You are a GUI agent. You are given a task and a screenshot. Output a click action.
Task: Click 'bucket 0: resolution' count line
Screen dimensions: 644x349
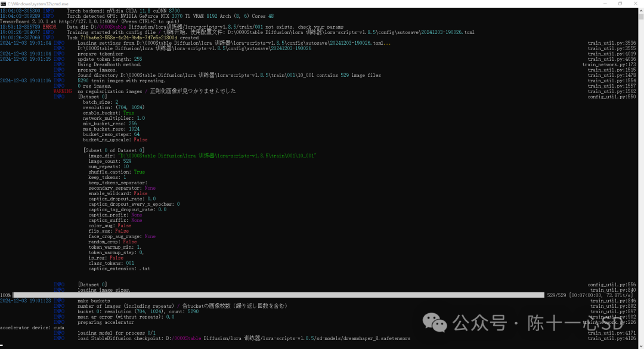(x=138, y=311)
